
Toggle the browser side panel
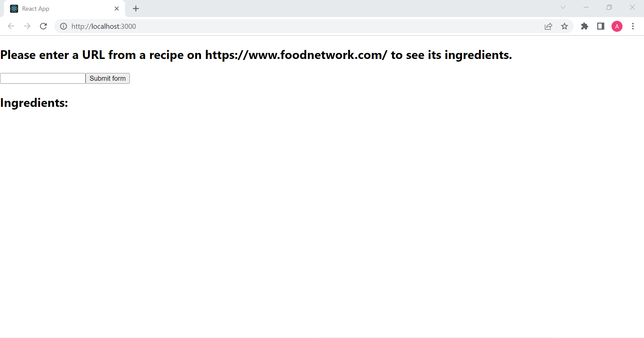[601, 26]
